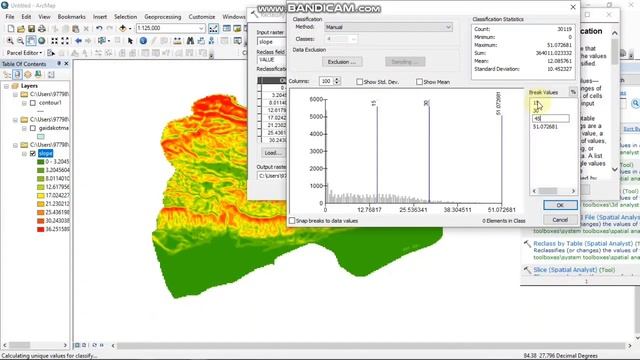640x360 pixels.
Task: Click OK in Classification dialog
Action: pos(560,205)
